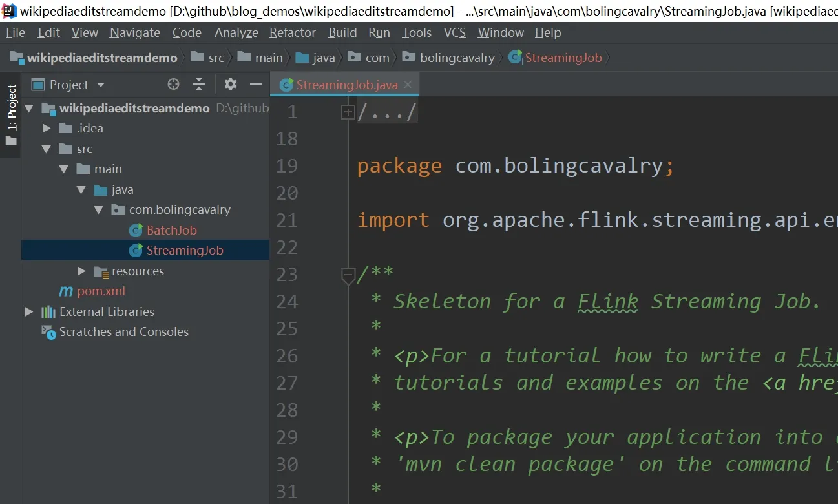Open the Build menu
838x504 pixels.
(x=342, y=32)
